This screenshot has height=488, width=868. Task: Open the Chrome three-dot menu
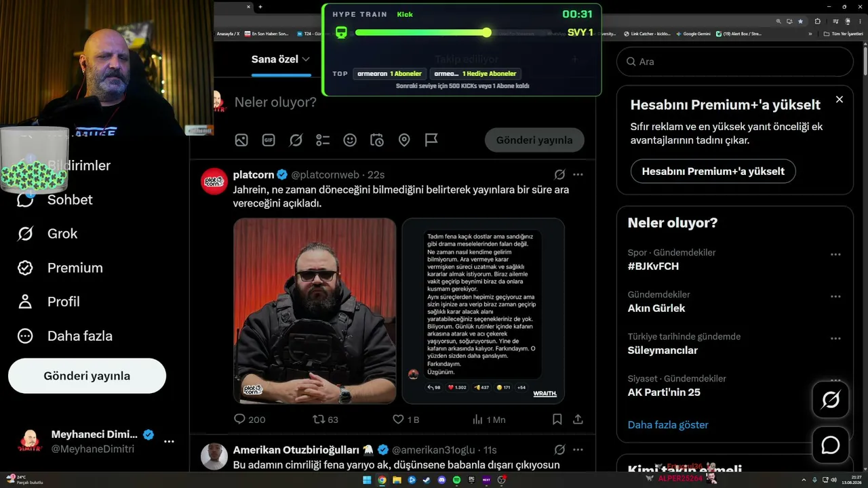click(860, 21)
